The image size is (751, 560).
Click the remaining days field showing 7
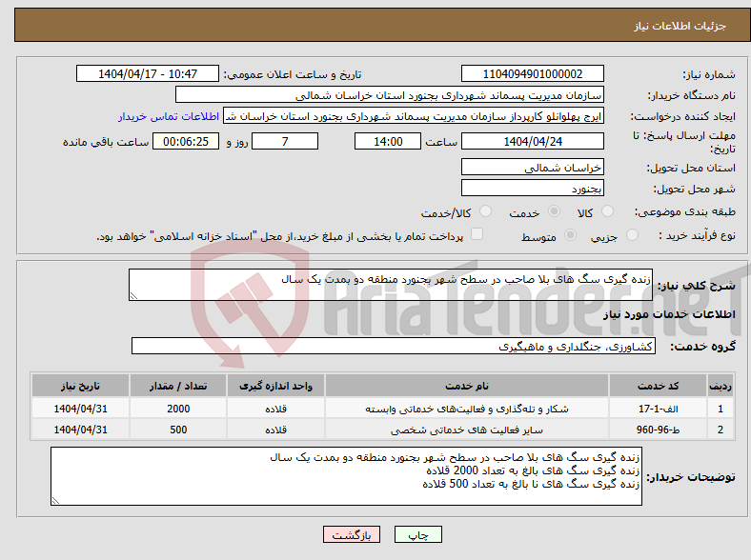(x=285, y=141)
